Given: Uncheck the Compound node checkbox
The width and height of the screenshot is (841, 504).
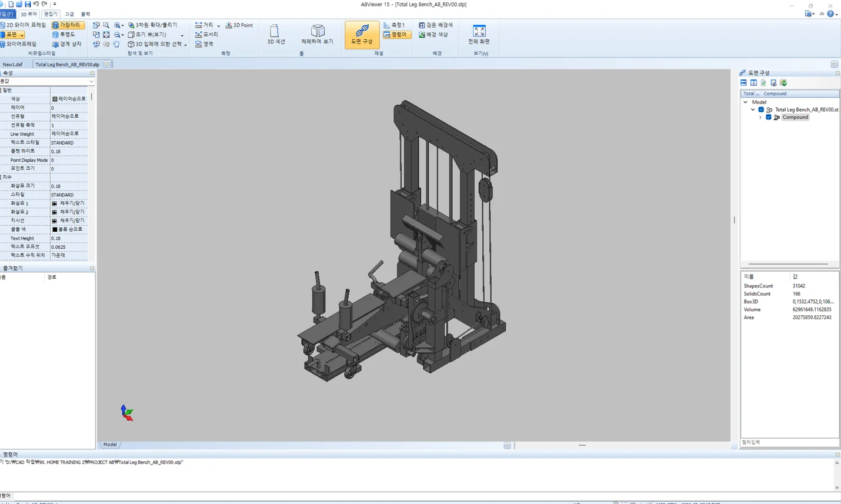Looking at the screenshot, I should (x=769, y=117).
